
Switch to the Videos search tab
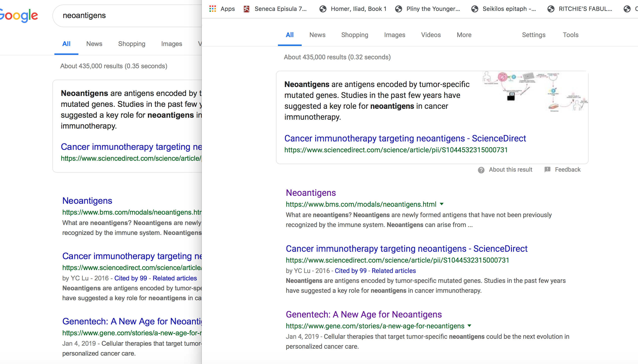(x=431, y=35)
